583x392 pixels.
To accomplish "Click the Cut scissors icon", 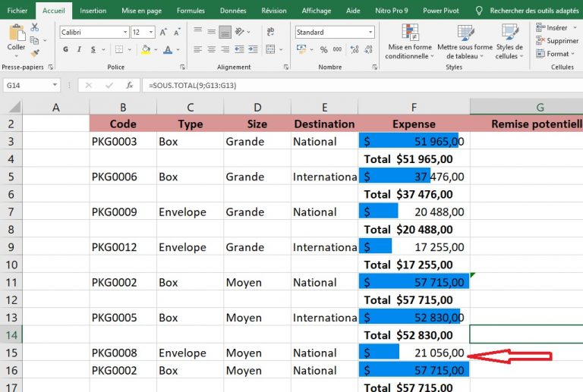I will point(35,27).
